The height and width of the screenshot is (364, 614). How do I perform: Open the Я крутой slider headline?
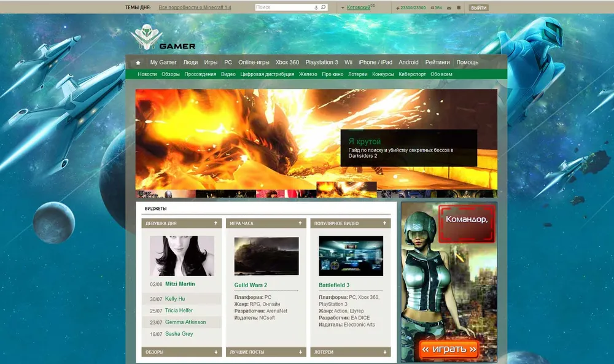click(365, 141)
